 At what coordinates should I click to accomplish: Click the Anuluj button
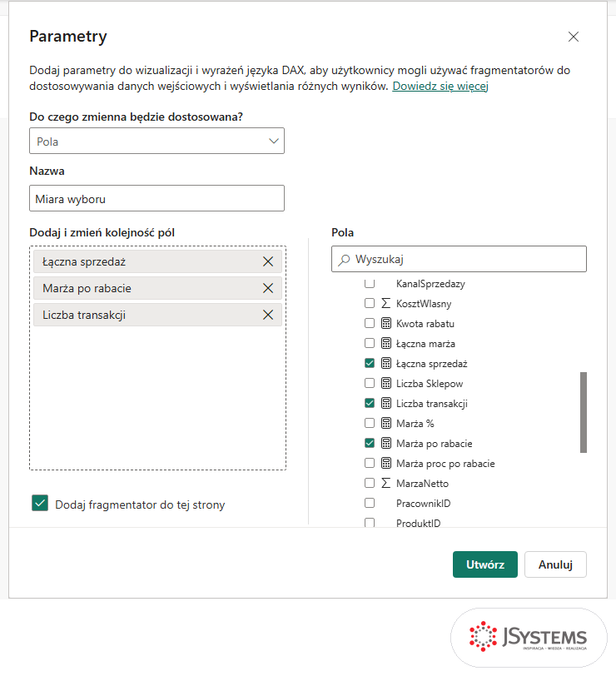555,564
